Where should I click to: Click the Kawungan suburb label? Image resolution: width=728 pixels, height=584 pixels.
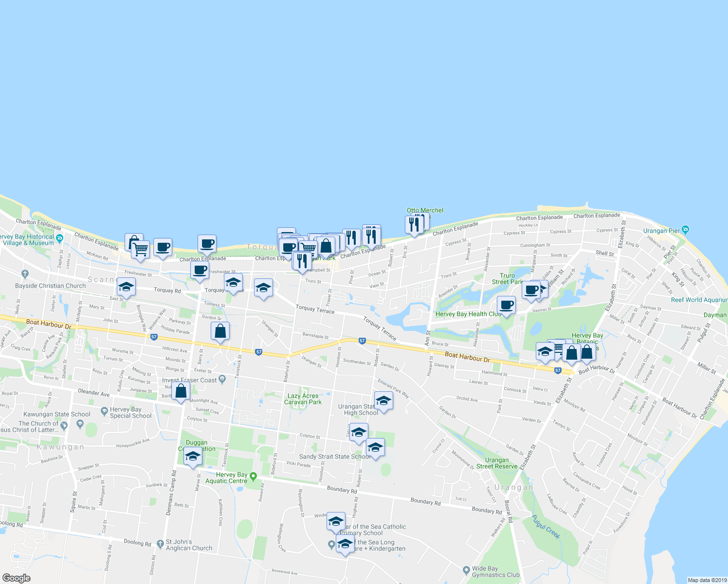point(60,447)
